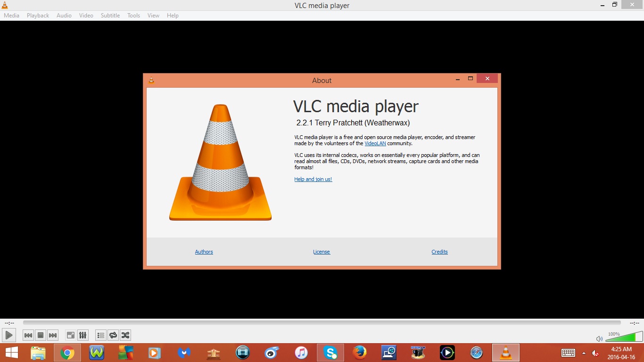Open the Playback menu
This screenshot has height=362, width=644.
[38, 16]
